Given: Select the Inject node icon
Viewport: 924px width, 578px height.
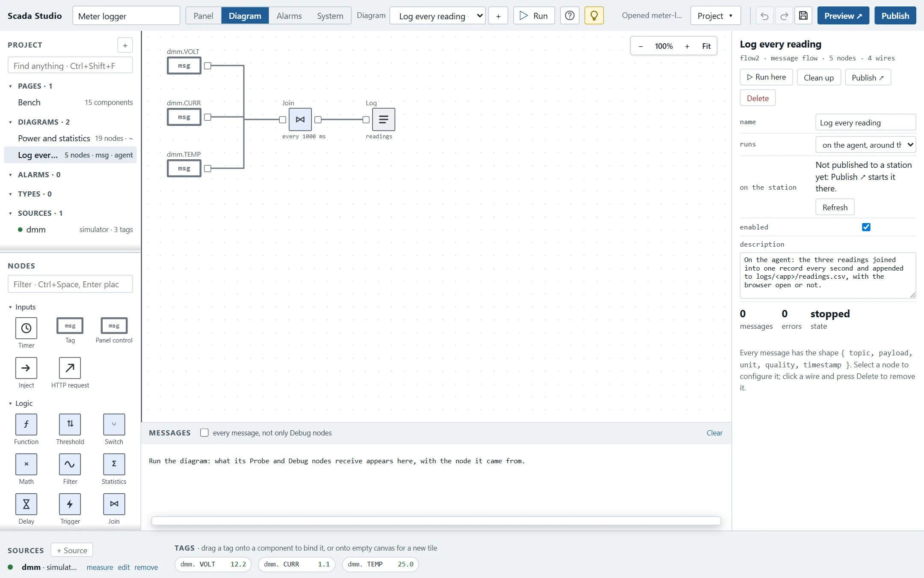Looking at the screenshot, I should pos(26,368).
